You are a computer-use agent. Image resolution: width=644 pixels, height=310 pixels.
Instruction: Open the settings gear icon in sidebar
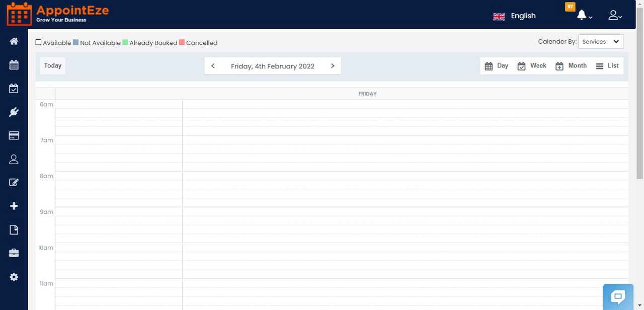[14, 277]
